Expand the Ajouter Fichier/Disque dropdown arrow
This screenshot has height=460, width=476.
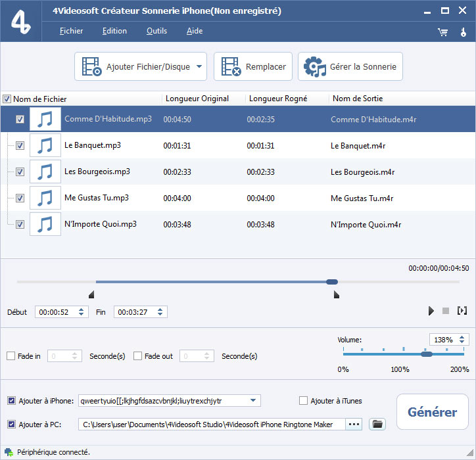199,66
